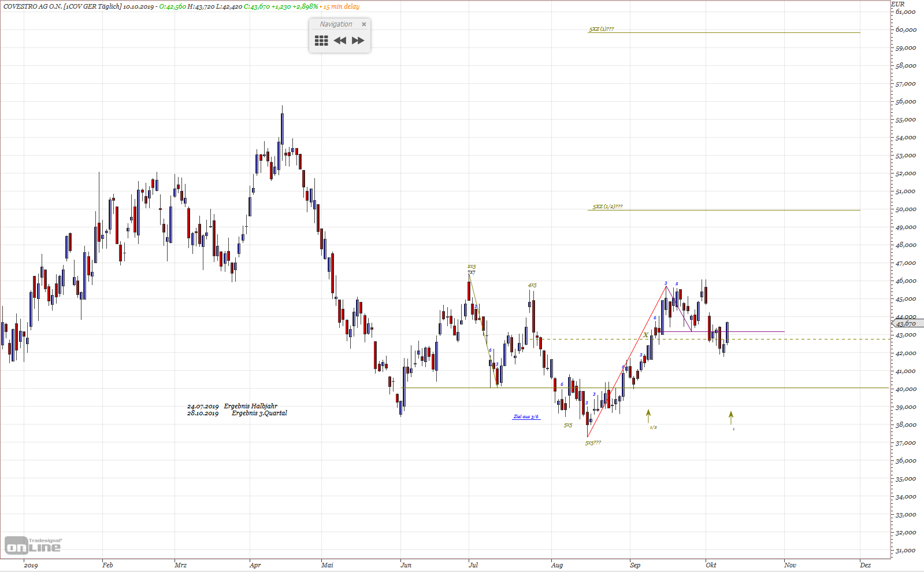924x572 pixels.
Task: Select the chart title COVESTRO AG O.N.
Action: [x=33, y=6]
